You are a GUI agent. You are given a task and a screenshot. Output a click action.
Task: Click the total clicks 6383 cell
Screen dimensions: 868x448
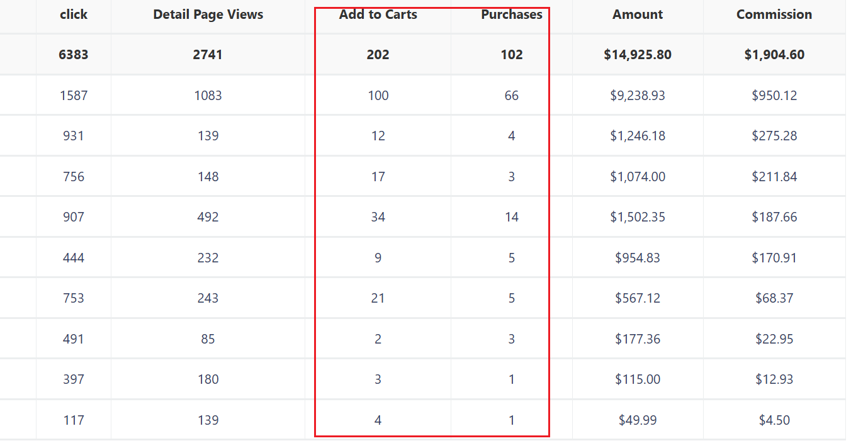pyautogui.click(x=74, y=55)
